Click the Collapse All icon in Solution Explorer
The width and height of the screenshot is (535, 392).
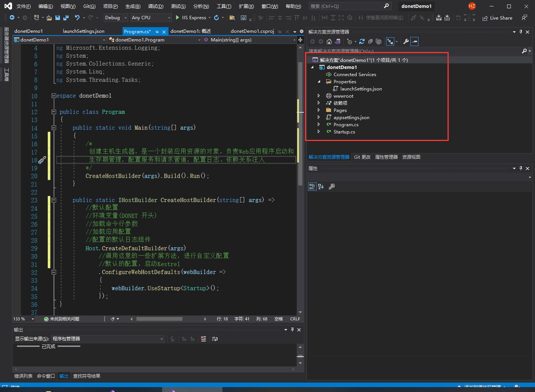pos(371,41)
